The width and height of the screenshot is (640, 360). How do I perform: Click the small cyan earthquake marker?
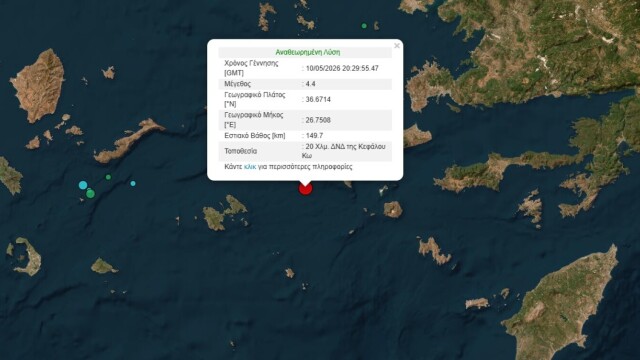[x=133, y=184]
